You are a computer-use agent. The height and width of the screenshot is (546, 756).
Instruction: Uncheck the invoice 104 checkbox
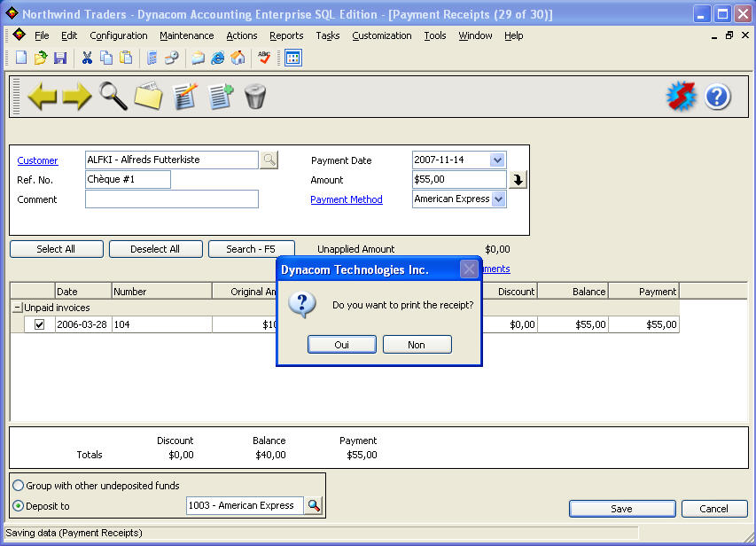point(40,324)
